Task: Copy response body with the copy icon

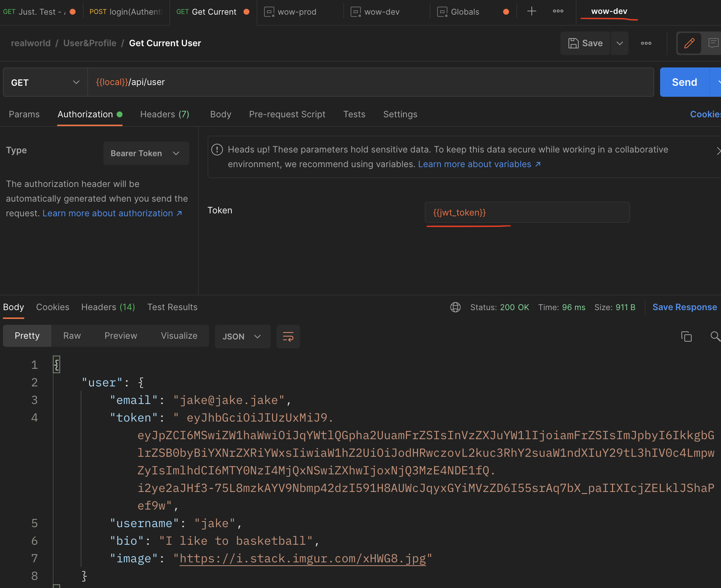Action: (686, 336)
